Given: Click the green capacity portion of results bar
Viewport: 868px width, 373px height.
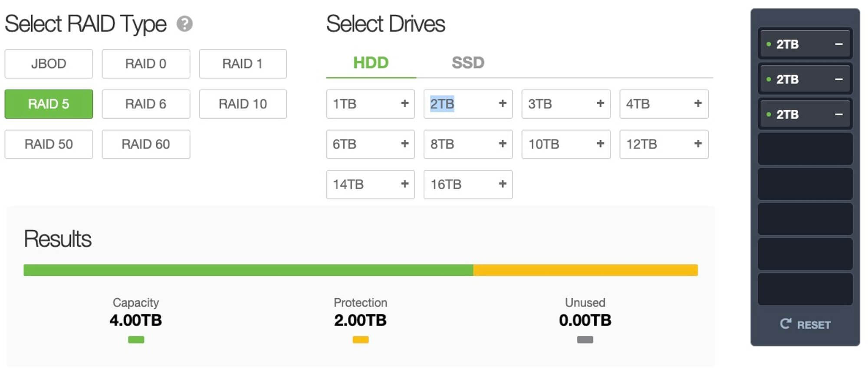Looking at the screenshot, I should (x=248, y=270).
